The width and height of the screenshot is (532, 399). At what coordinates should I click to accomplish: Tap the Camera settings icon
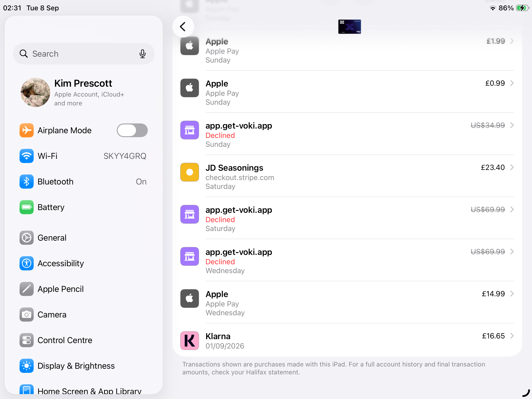point(27,315)
